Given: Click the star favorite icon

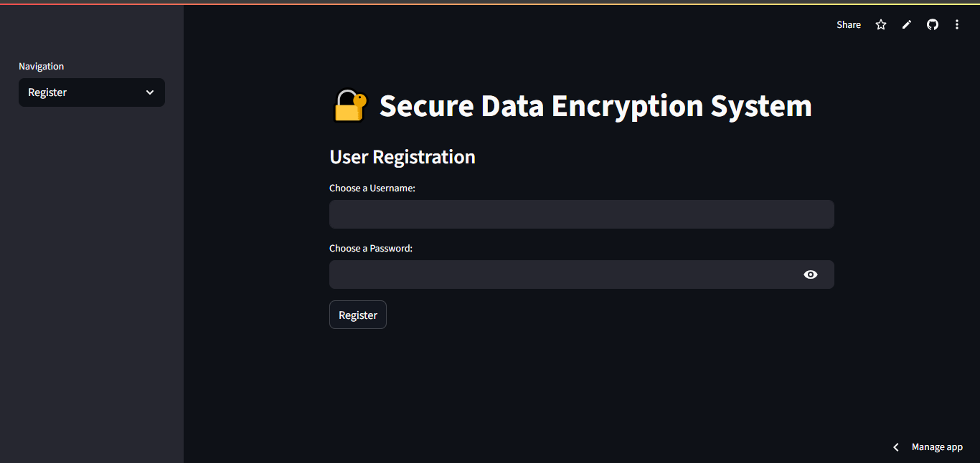Looking at the screenshot, I should point(881,25).
